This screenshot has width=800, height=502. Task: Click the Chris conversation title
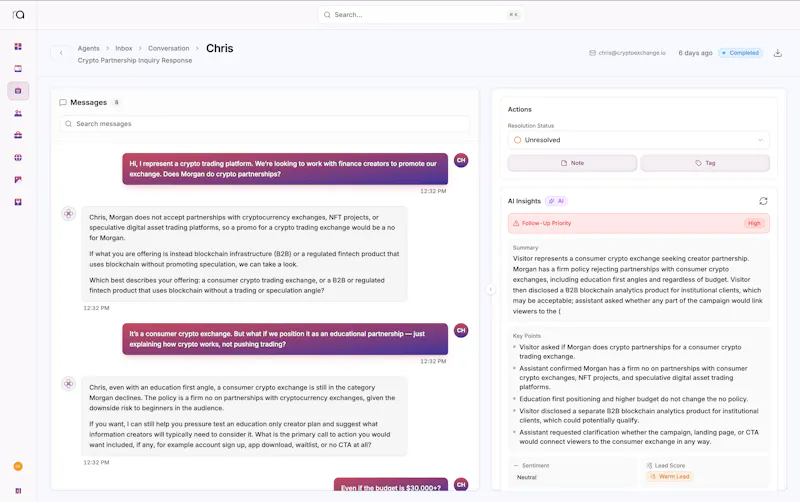tap(219, 48)
